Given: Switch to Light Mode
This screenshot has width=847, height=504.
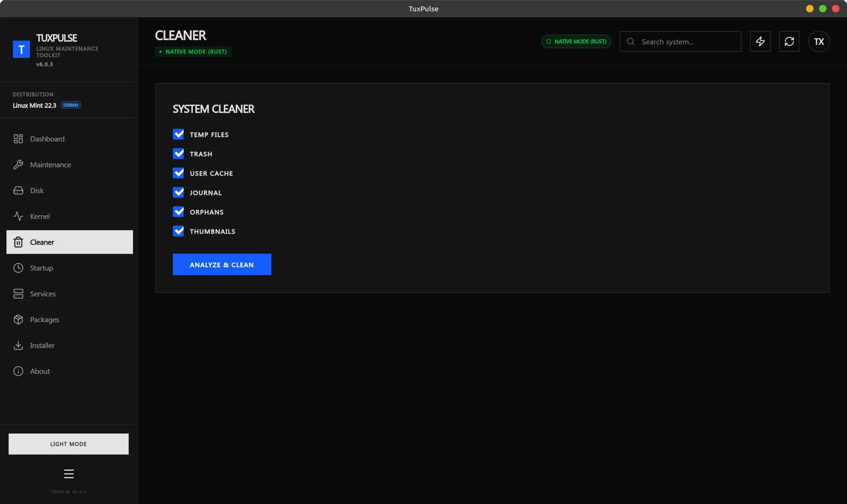Looking at the screenshot, I should pyautogui.click(x=69, y=444).
